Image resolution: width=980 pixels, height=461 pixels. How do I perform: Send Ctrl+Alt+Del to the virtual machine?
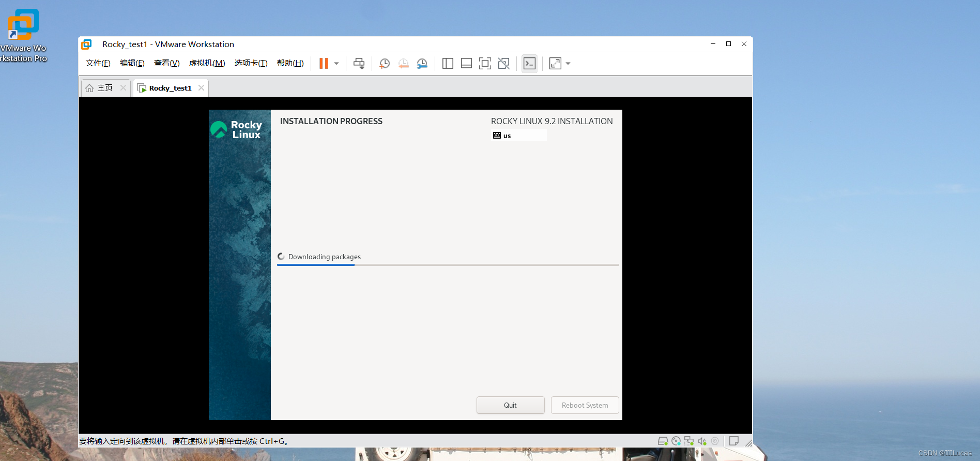(359, 64)
